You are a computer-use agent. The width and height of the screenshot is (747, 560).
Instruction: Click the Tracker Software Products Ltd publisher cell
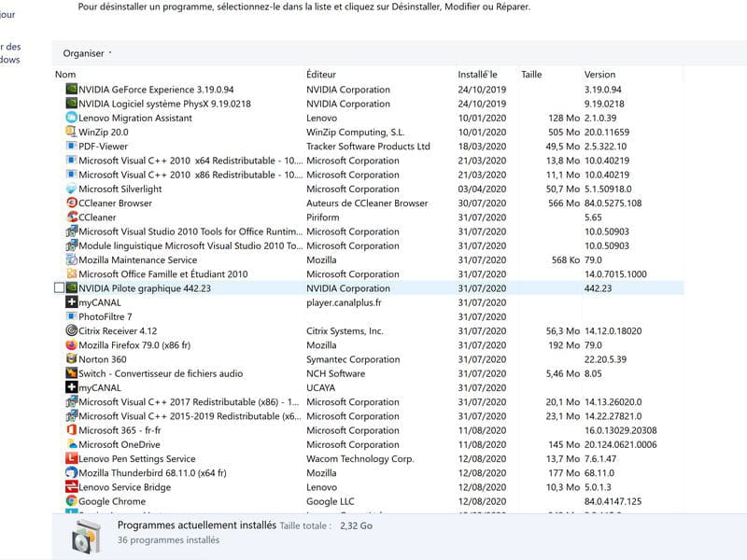tap(368, 147)
